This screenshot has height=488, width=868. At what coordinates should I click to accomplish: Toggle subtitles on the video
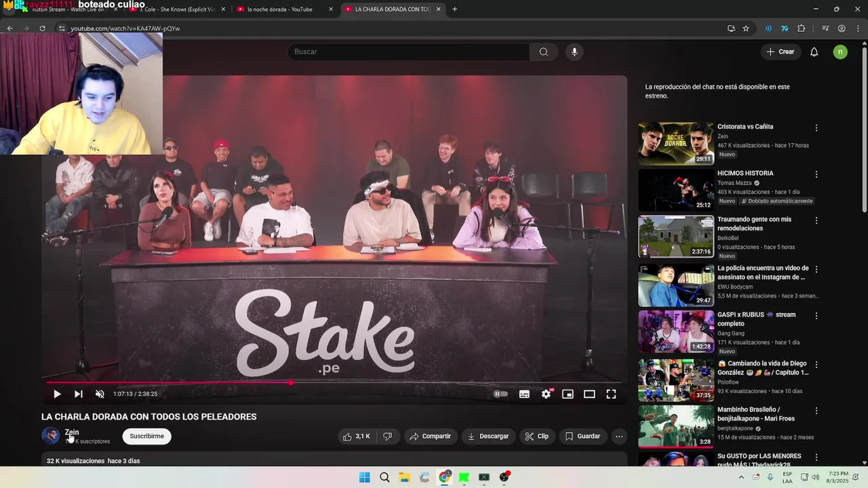coord(524,394)
